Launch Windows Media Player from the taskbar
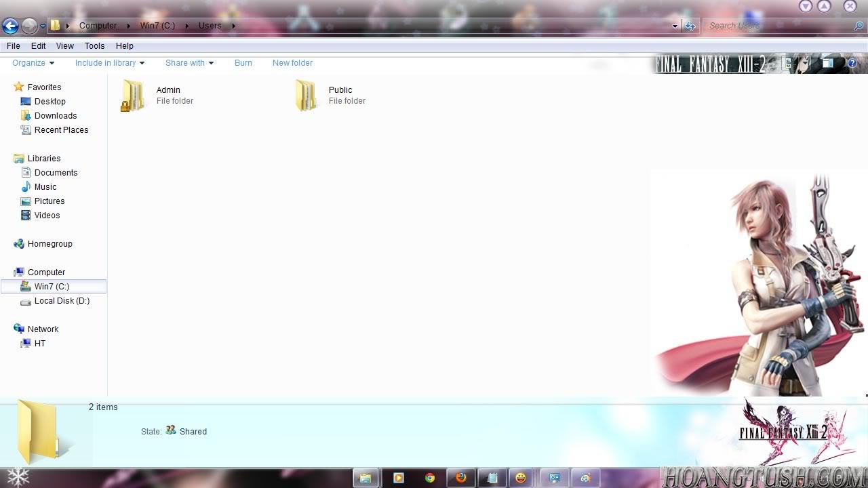 coord(398,478)
